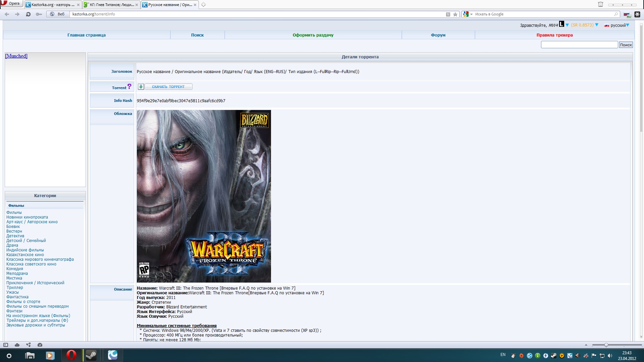Open Звуковые дорожки и субтитры category
The width and height of the screenshot is (644, 362).
point(36,325)
